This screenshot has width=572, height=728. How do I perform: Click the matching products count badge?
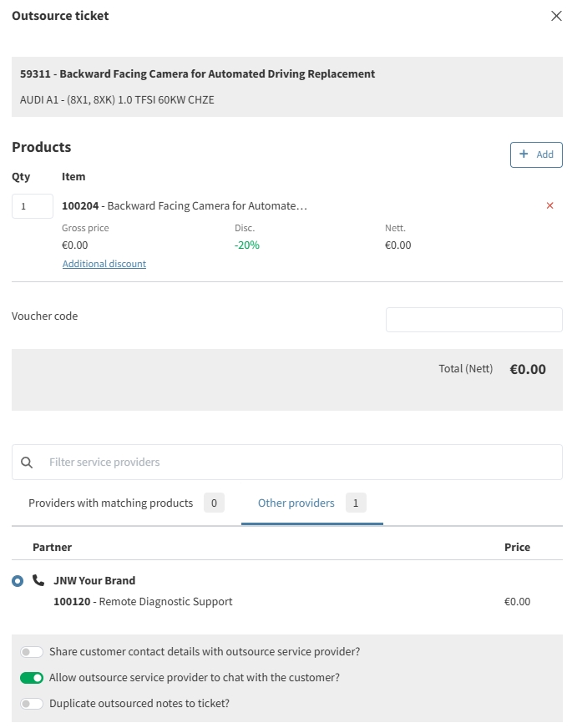214,503
